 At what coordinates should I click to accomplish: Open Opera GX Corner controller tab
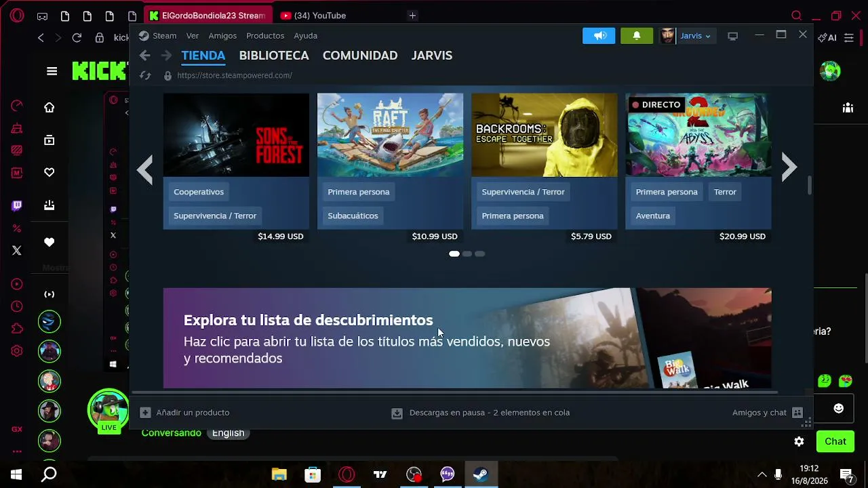pos(42,16)
